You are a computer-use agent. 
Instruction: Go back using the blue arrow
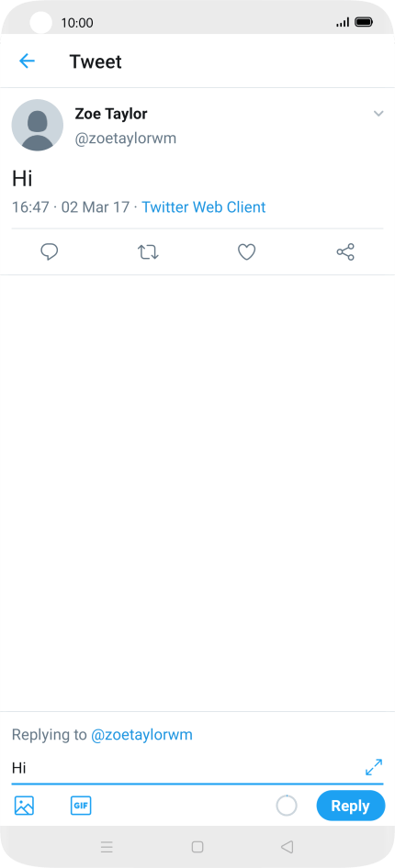tap(27, 61)
